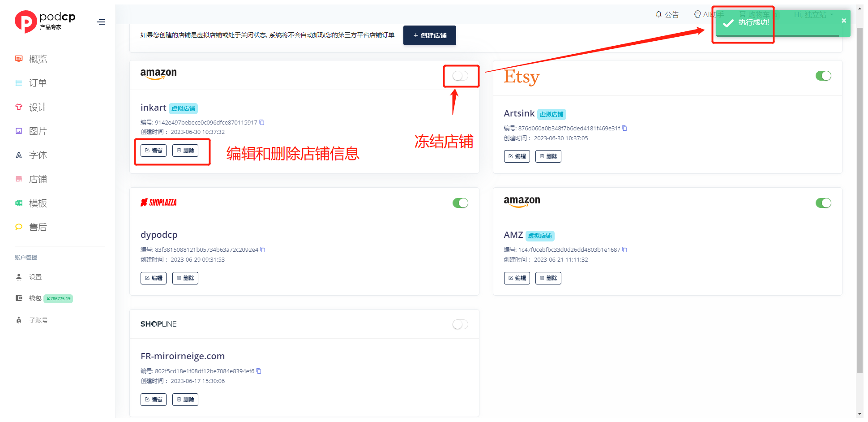Delete the inkart store
This screenshot has width=868, height=422.
[x=185, y=151]
